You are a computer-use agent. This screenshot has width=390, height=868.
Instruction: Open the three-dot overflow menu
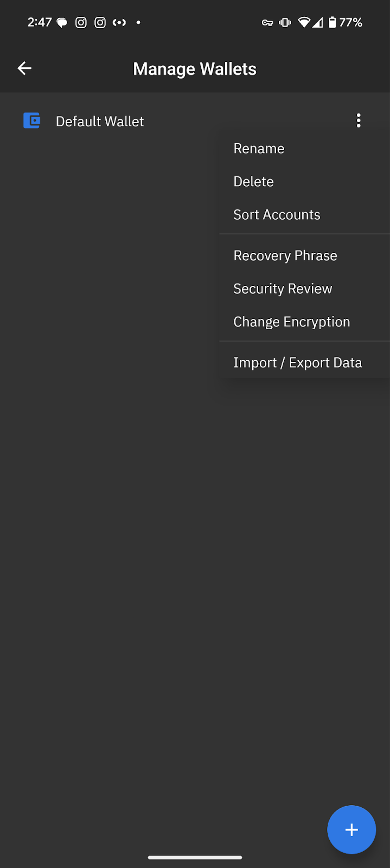359,120
